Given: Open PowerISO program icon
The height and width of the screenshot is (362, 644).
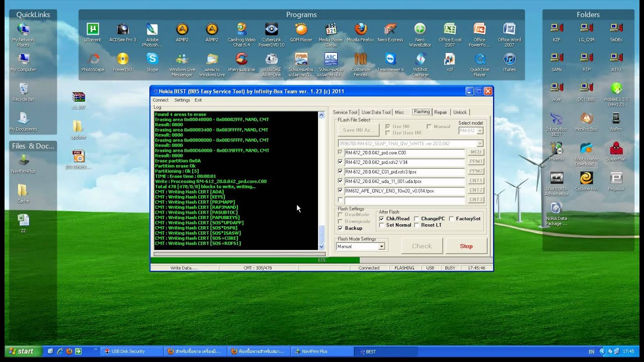Looking at the screenshot, I should (x=123, y=59).
